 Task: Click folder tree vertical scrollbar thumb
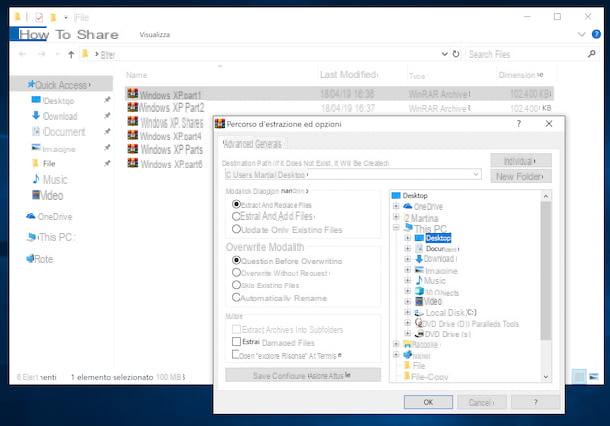click(545, 271)
